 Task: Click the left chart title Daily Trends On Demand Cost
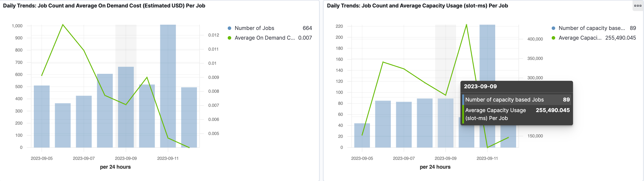pos(104,6)
